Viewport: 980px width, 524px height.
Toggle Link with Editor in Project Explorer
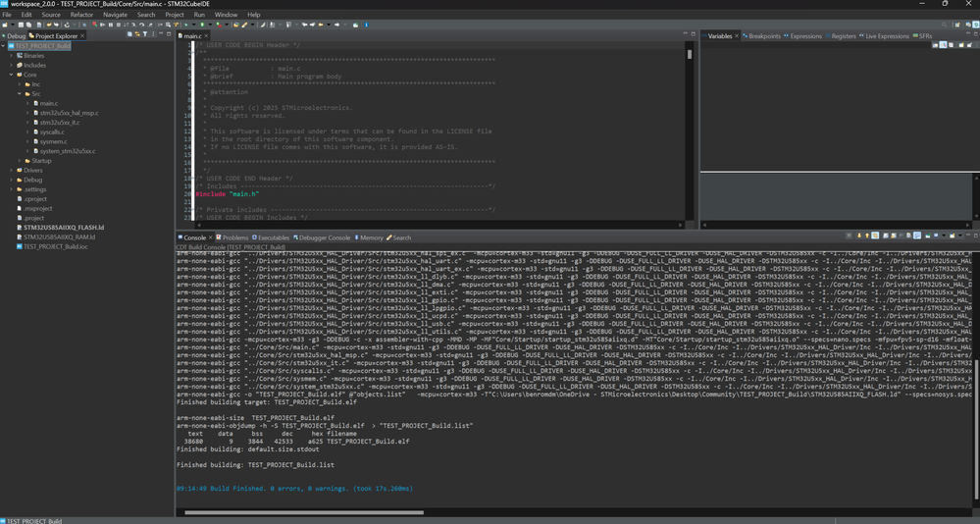point(137,34)
